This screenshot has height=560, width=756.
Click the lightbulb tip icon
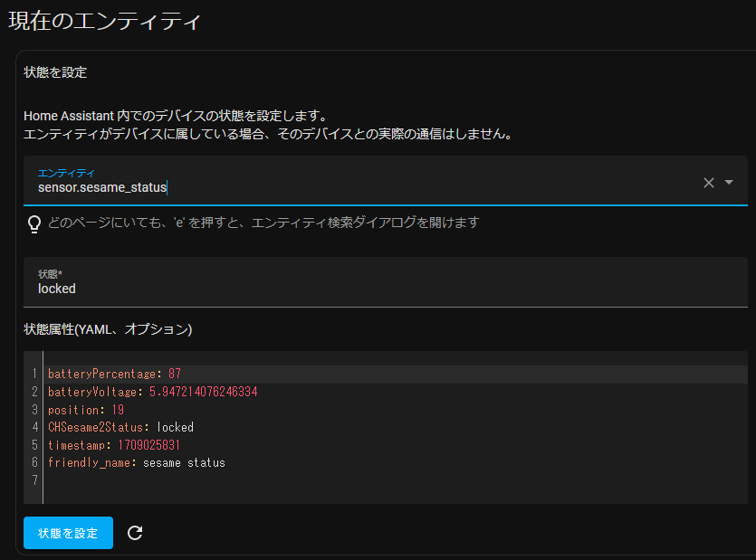[34, 224]
